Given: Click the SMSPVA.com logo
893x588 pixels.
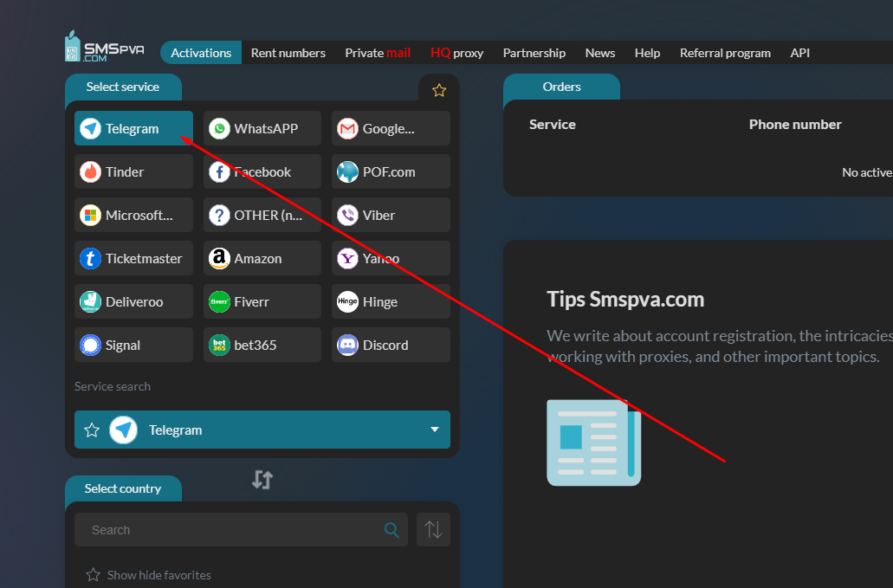Looking at the screenshot, I should (104, 46).
